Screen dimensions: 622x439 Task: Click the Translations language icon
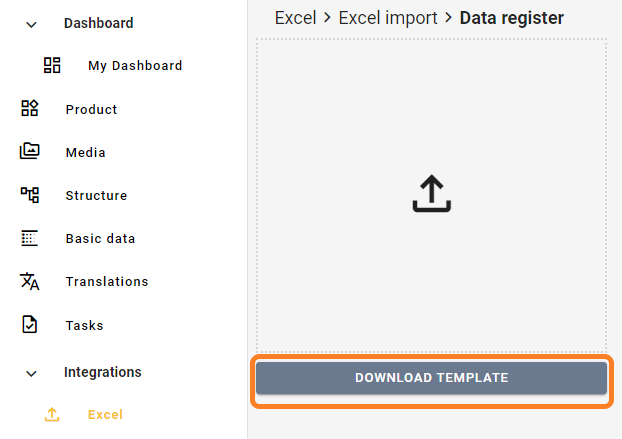(x=30, y=281)
